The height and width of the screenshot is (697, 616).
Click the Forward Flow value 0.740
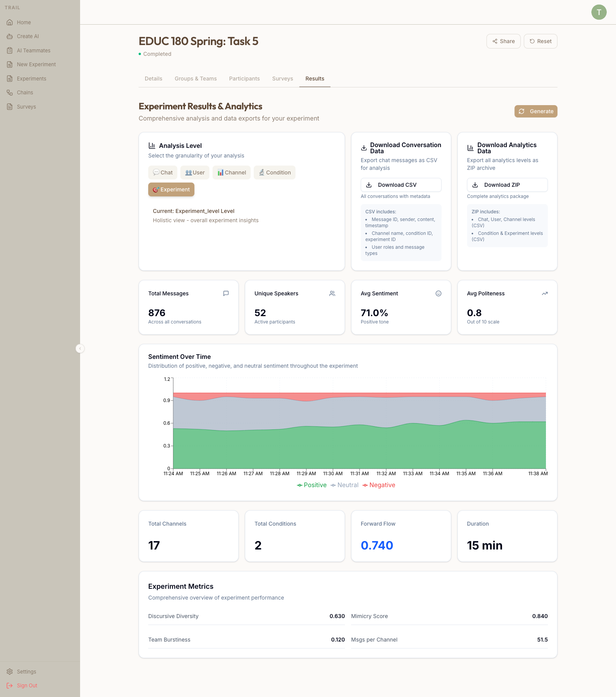click(377, 545)
